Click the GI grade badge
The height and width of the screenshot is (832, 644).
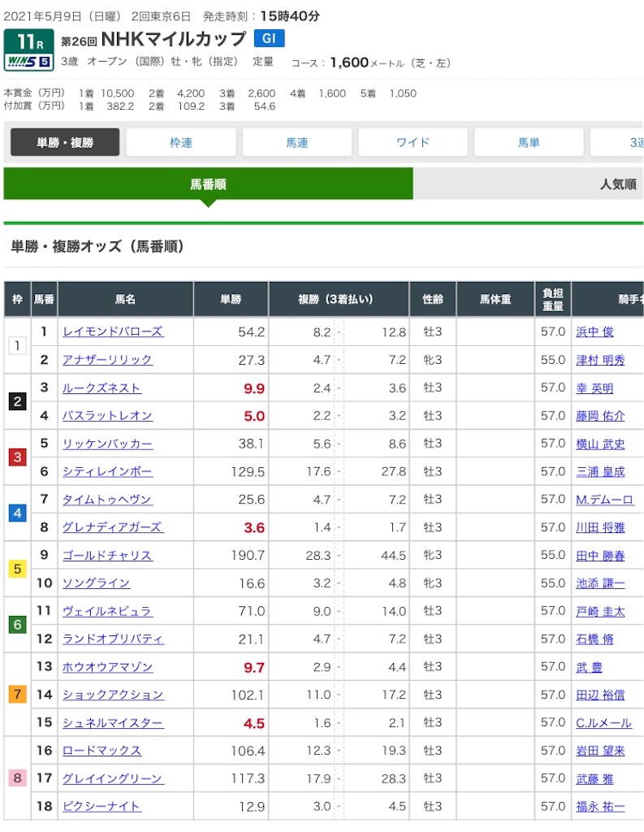pyautogui.click(x=269, y=38)
